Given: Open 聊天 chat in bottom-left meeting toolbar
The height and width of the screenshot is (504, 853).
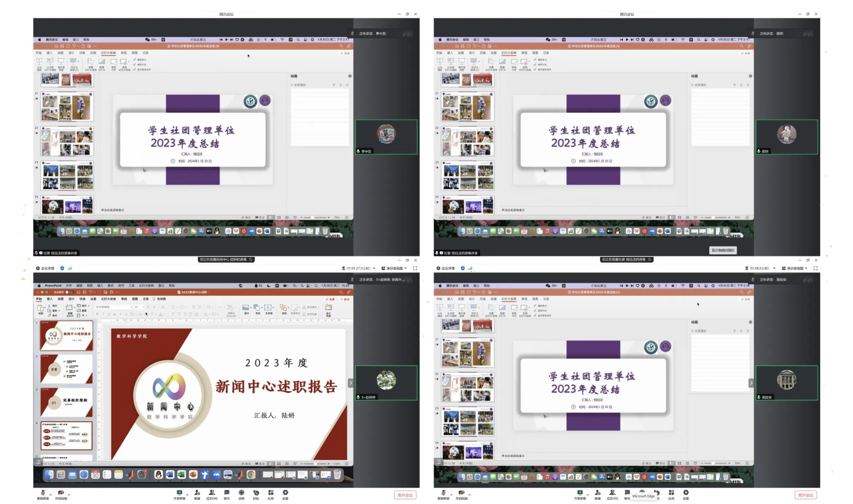Looking at the screenshot, I should [x=227, y=493].
